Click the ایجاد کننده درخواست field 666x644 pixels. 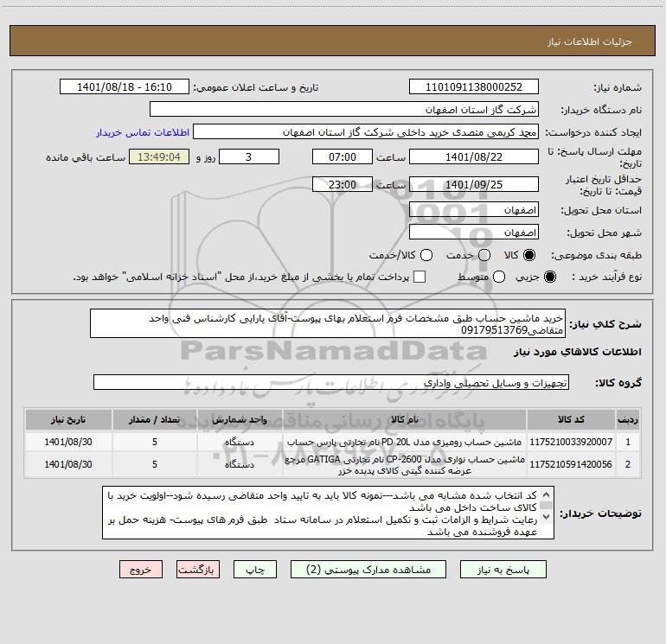366,132
